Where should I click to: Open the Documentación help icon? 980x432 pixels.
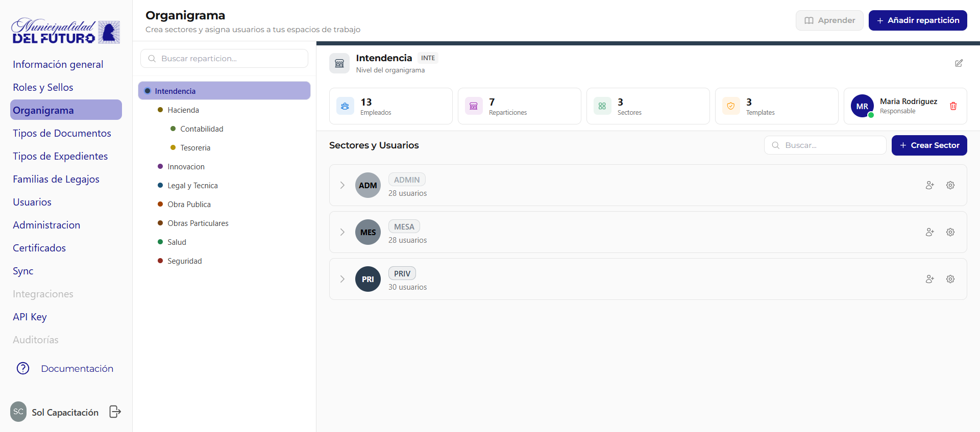point(23,368)
